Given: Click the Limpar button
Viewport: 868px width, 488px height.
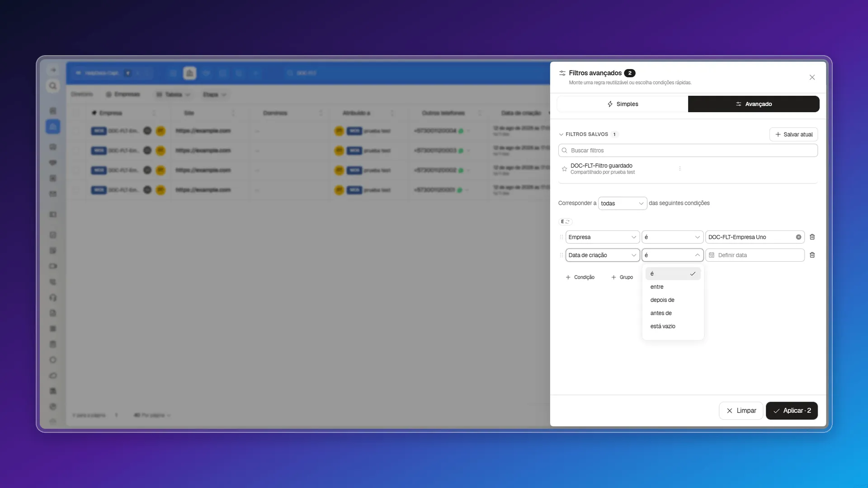Looking at the screenshot, I should pyautogui.click(x=741, y=411).
